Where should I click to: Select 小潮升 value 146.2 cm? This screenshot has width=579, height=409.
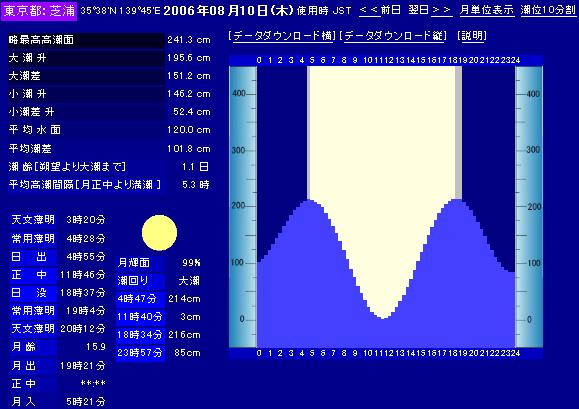click(189, 94)
